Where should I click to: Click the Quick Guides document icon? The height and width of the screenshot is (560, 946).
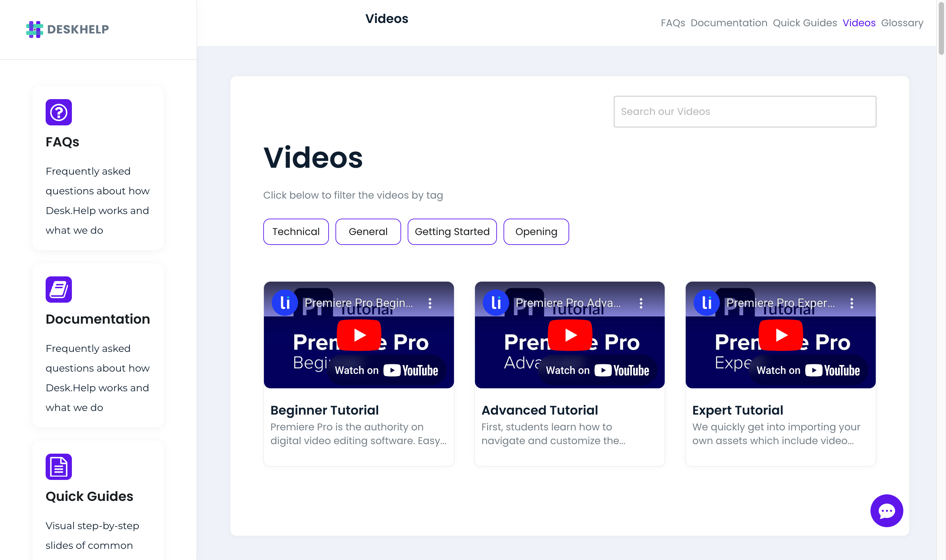click(59, 467)
